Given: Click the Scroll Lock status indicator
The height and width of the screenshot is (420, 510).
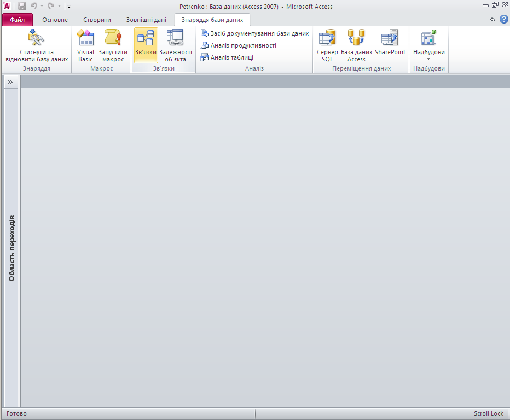Looking at the screenshot, I should 488,413.
